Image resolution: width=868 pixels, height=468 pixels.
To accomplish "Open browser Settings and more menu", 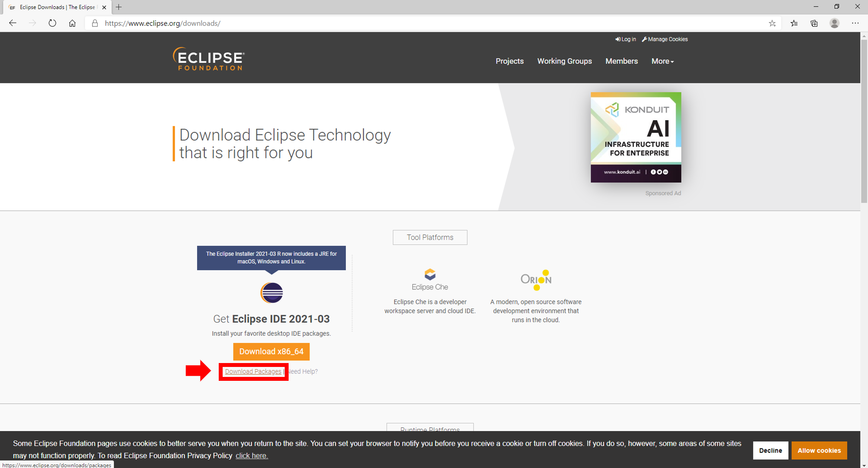I will click(855, 23).
